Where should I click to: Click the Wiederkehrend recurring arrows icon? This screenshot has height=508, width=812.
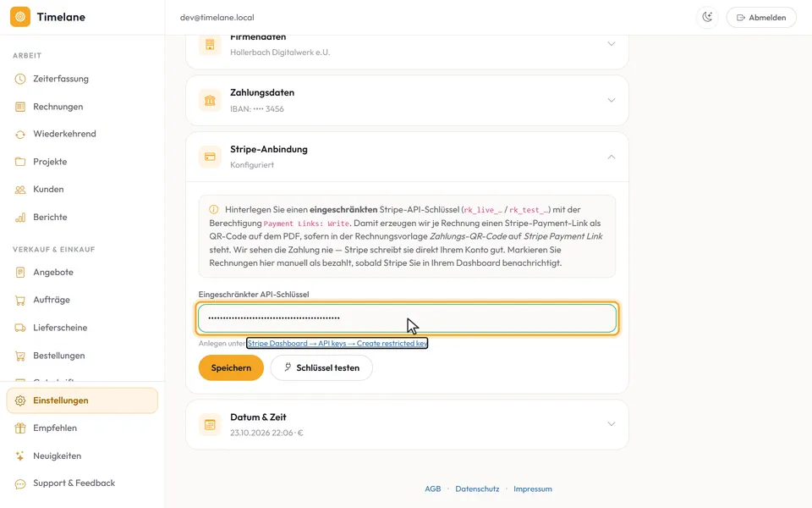20,135
